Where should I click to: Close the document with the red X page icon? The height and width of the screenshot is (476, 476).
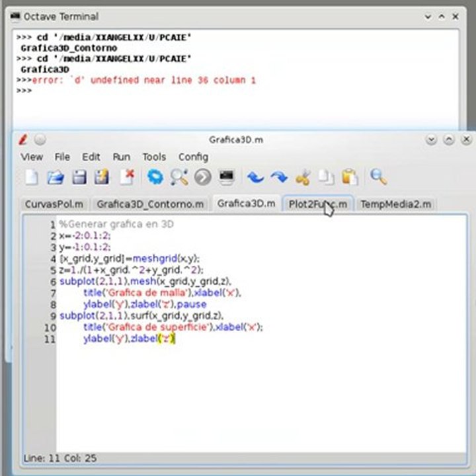coord(127,177)
